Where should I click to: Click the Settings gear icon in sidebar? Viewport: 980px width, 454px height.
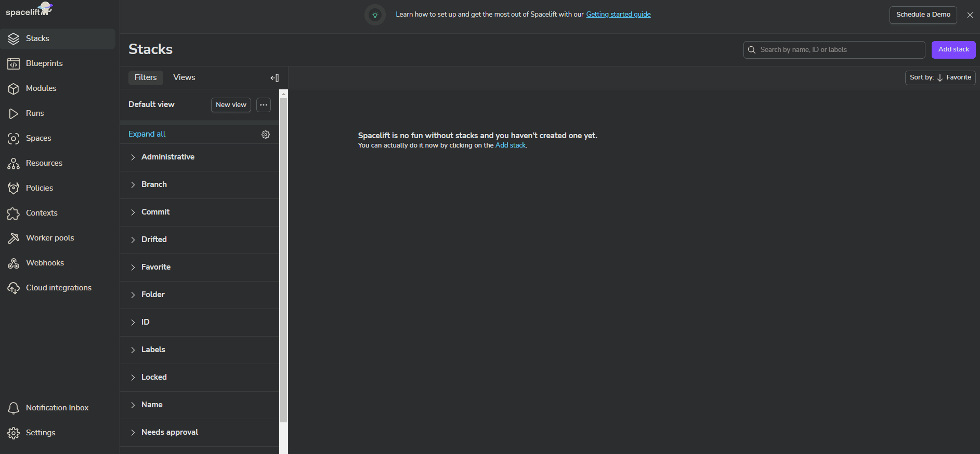(x=14, y=433)
